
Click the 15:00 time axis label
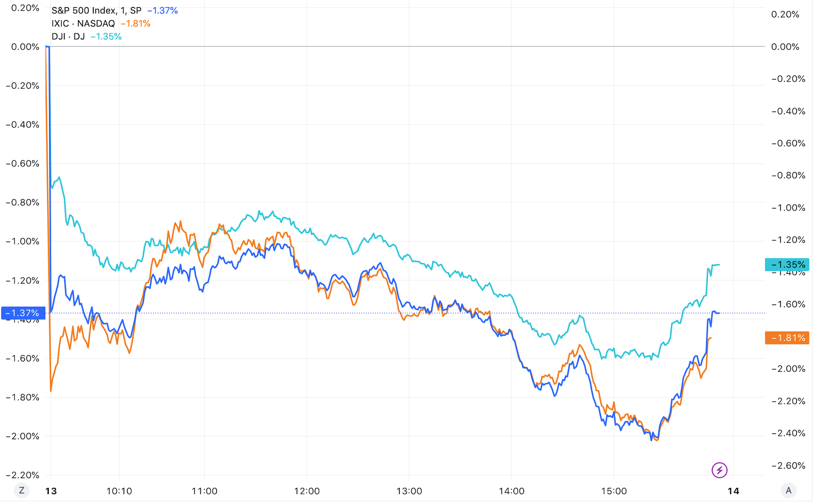point(614,491)
